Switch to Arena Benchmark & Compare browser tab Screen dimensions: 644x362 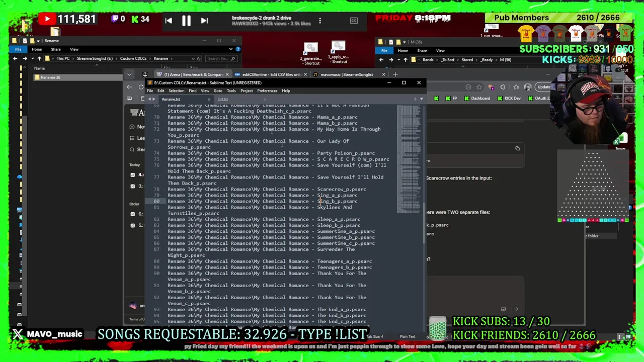tap(193, 74)
